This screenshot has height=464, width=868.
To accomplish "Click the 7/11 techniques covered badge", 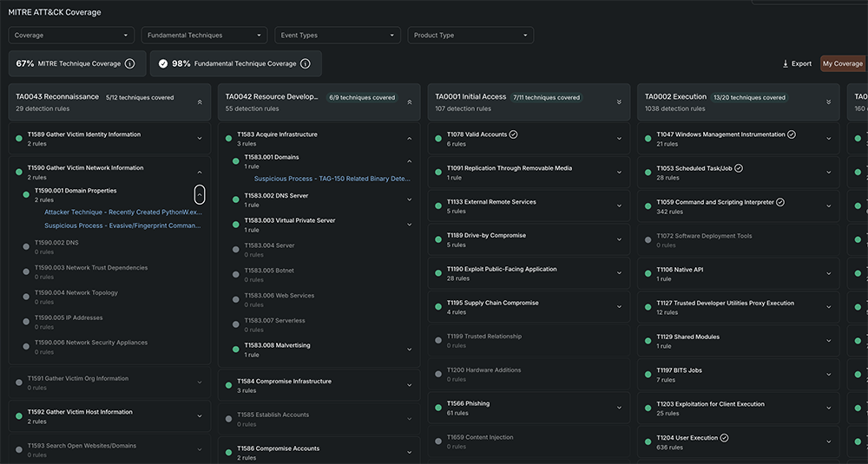I will coord(546,97).
